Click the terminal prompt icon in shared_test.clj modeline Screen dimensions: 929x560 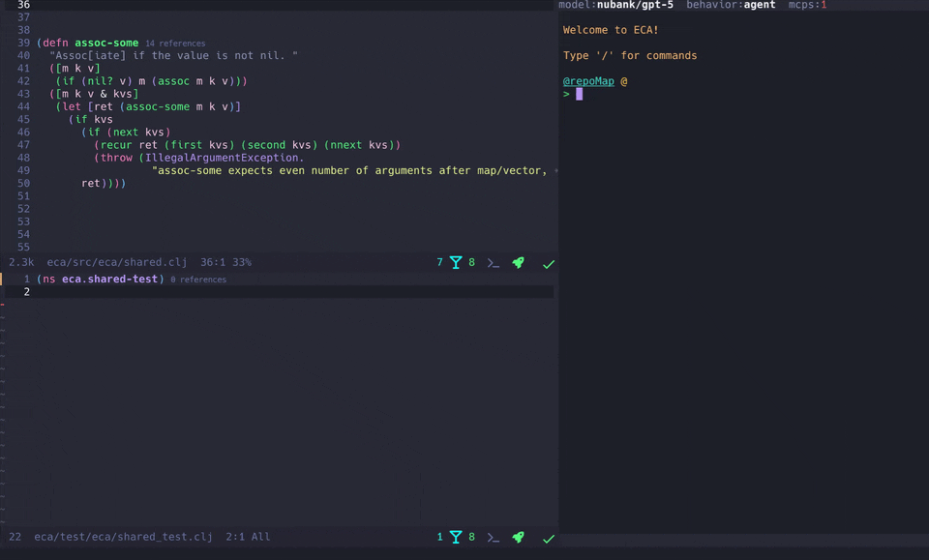tap(493, 537)
